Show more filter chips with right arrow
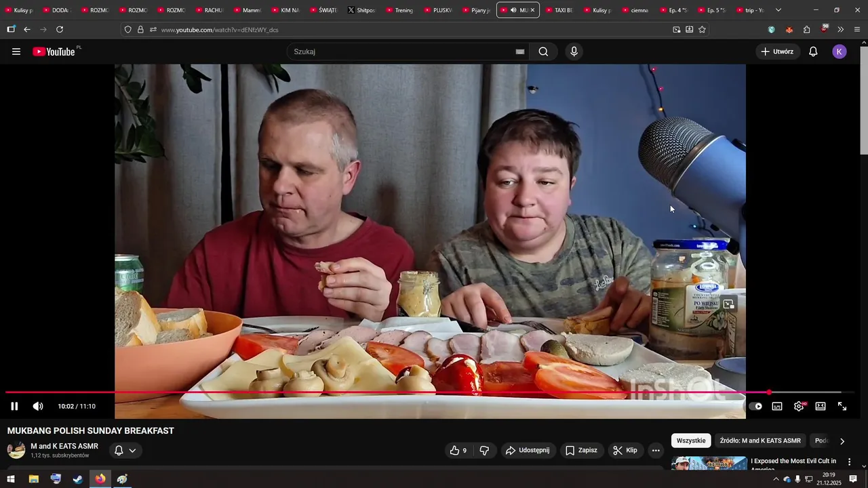The height and width of the screenshot is (488, 868). (842, 441)
